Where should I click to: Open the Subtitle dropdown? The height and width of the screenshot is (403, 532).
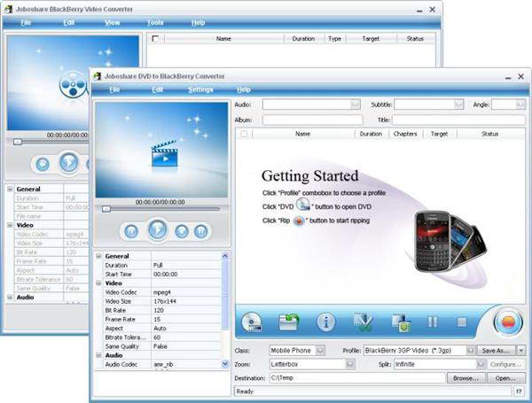point(458,105)
